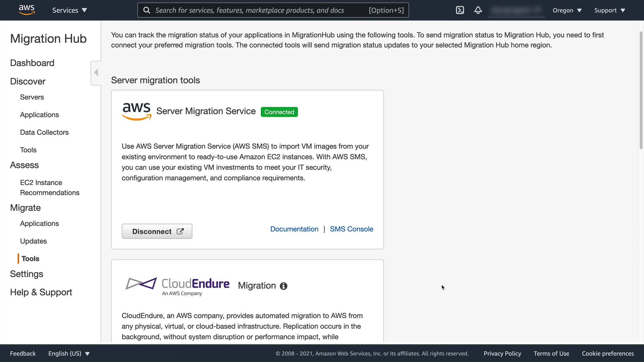Change language from English (US) dropdown
This screenshot has height=362, width=644.
tap(69, 354)
